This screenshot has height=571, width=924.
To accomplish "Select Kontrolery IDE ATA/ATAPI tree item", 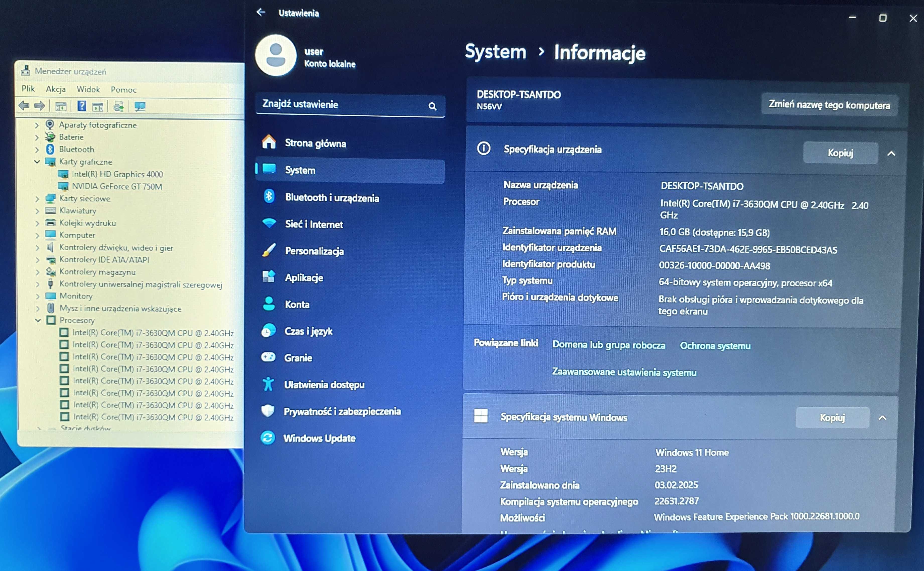I will pos(104,259).
